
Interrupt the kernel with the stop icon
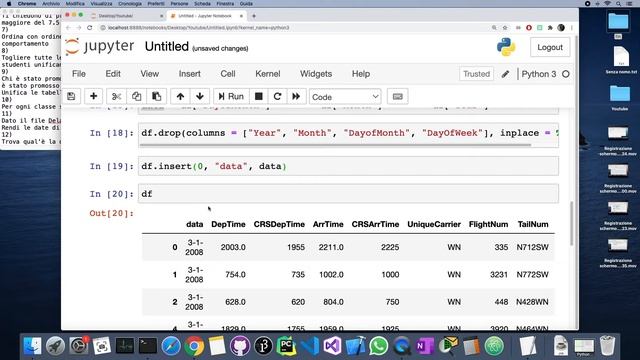(x=258, y=97)
